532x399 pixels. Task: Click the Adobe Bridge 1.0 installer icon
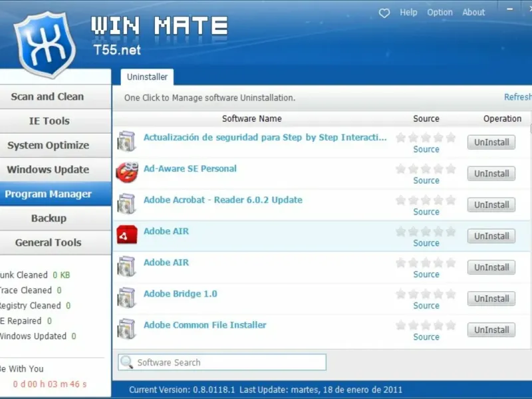(126, 297)
